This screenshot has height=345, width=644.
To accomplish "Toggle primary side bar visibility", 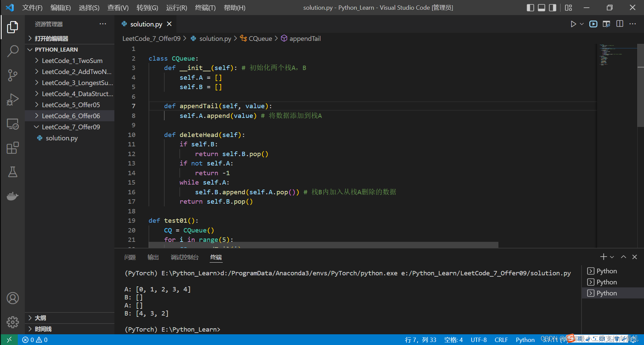I will coord(530,8).
